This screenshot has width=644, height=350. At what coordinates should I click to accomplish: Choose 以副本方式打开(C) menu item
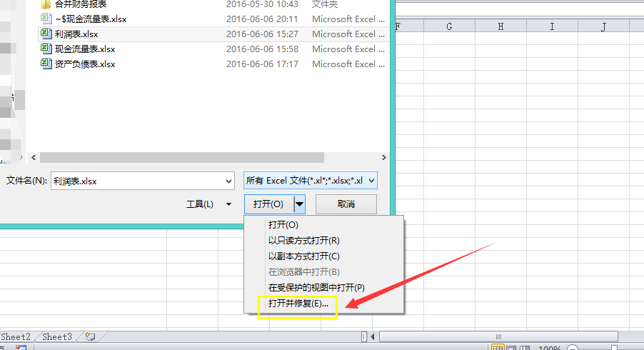coord(303,256)
